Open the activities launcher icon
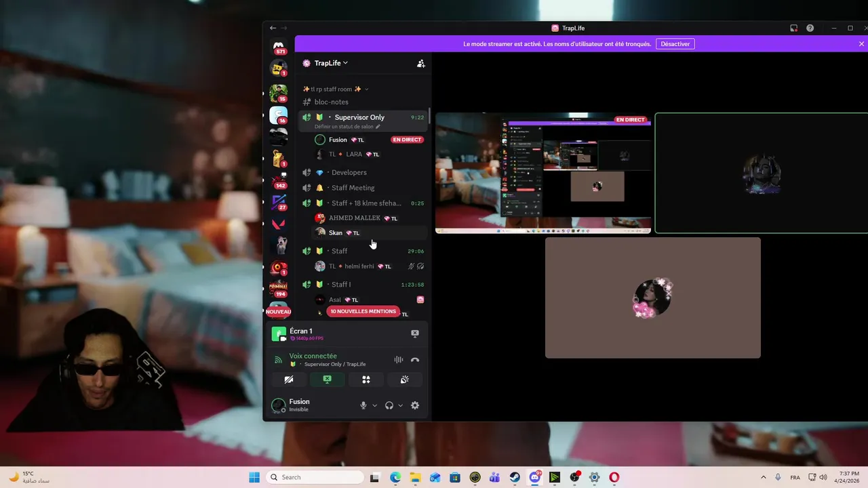The height and width of the screenshot is (488, 868). (x=366, y=380)
